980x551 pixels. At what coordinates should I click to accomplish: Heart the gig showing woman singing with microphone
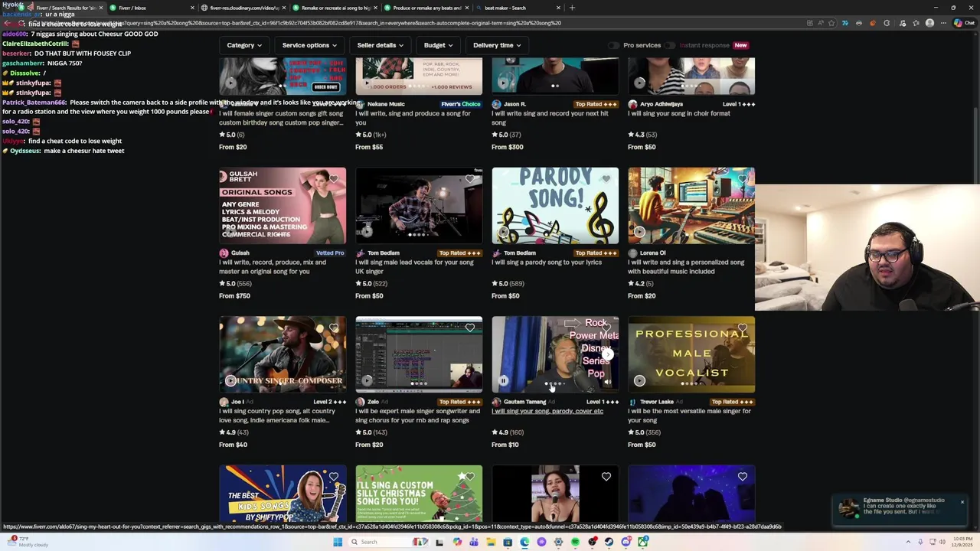(x=606, y=477)
